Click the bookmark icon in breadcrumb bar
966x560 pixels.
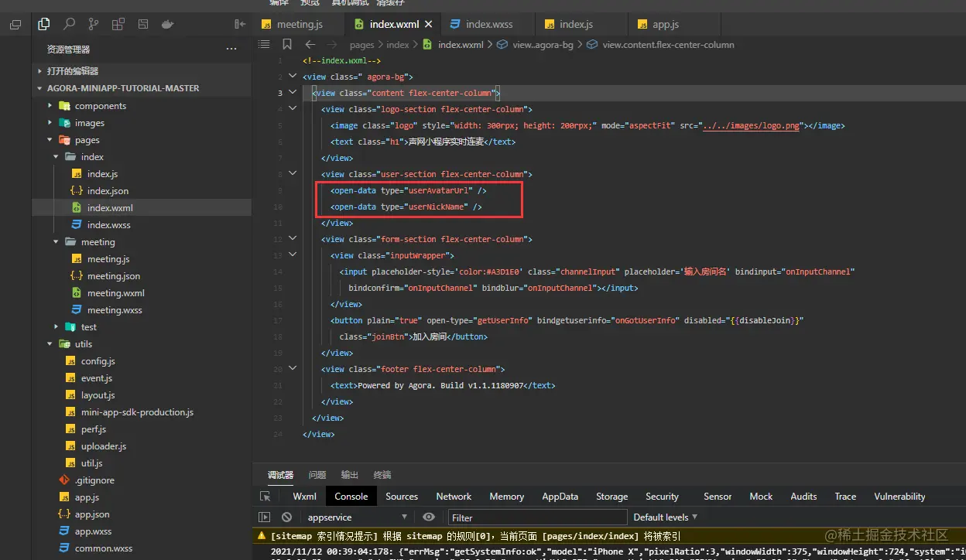[x=287, y=44]
